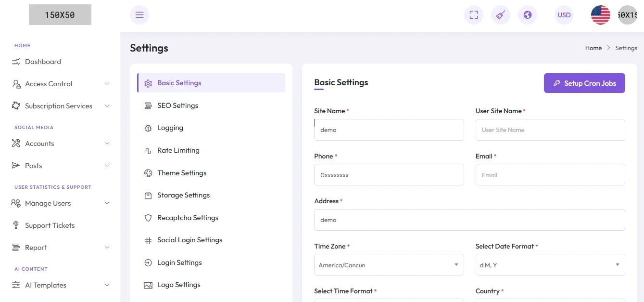Open Social Login Settings tab
644x302 pixels.
tap(211, 240)
